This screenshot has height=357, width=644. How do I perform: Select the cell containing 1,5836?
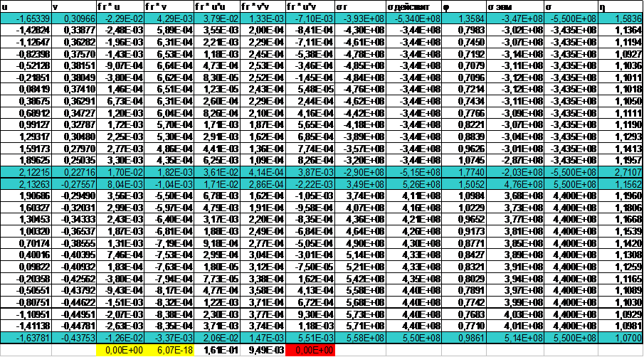(619, 16)
